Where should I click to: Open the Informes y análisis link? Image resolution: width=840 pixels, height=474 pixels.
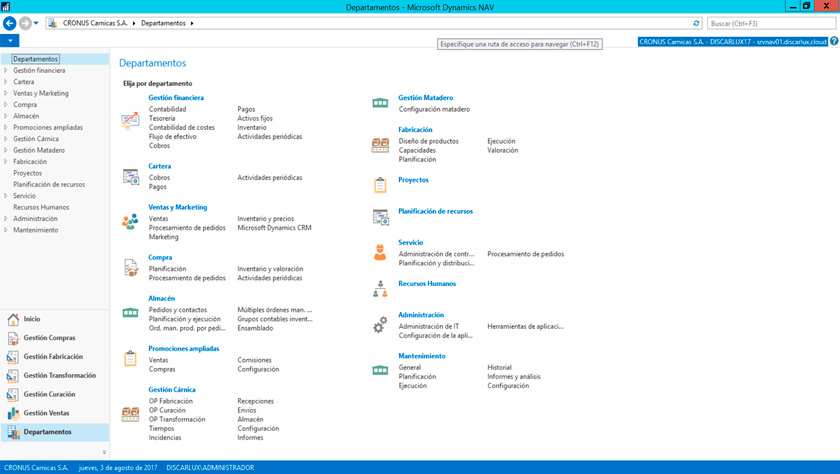(514, 377)
